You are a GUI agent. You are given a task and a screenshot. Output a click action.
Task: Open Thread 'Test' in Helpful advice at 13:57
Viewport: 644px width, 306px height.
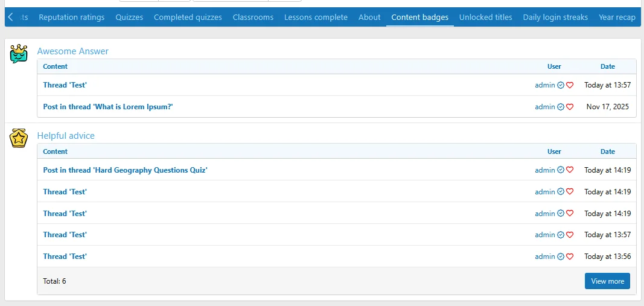click(x=65, y=235)
